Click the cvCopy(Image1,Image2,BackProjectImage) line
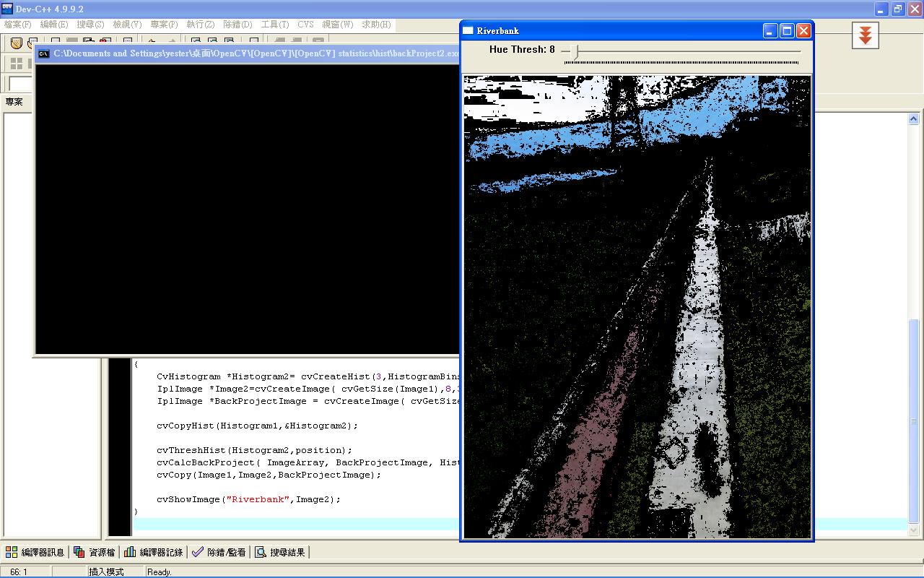924x578 pixels. (269, 475)
